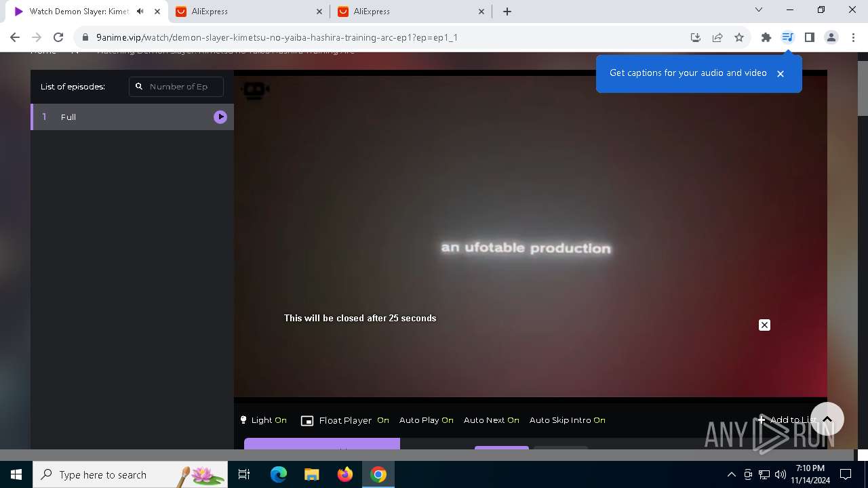This screenshot has height=488, width=868.
Task: Launch Microsoft Edge from taskbar
Action: point(279,474)
